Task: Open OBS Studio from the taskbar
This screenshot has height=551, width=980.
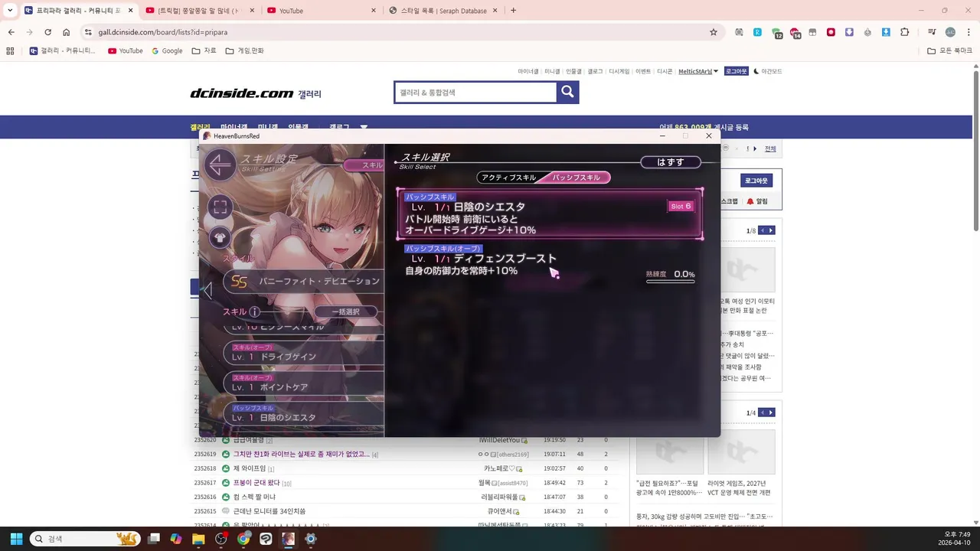Action: [221, 539]
